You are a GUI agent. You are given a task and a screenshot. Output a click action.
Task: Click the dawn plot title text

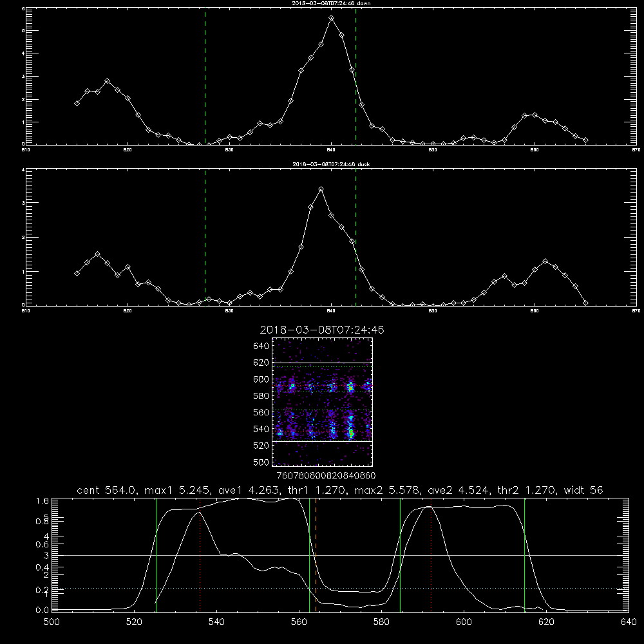coord(331,3)
